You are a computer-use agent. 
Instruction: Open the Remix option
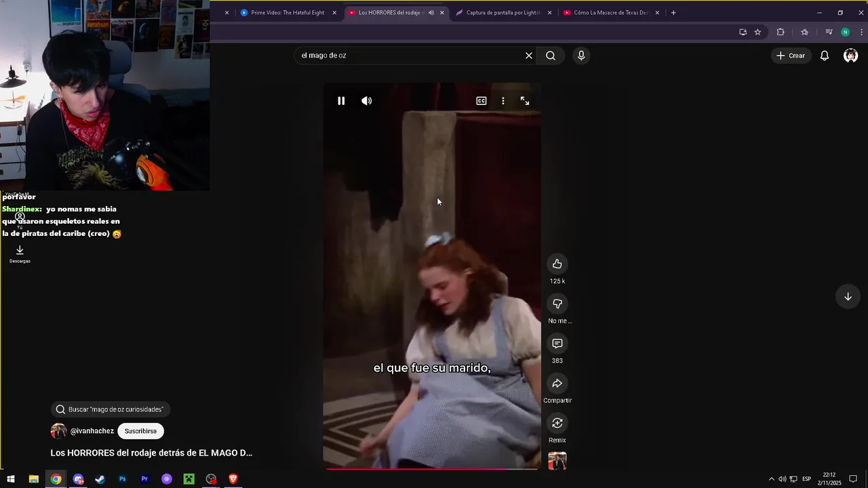(557, 423)
